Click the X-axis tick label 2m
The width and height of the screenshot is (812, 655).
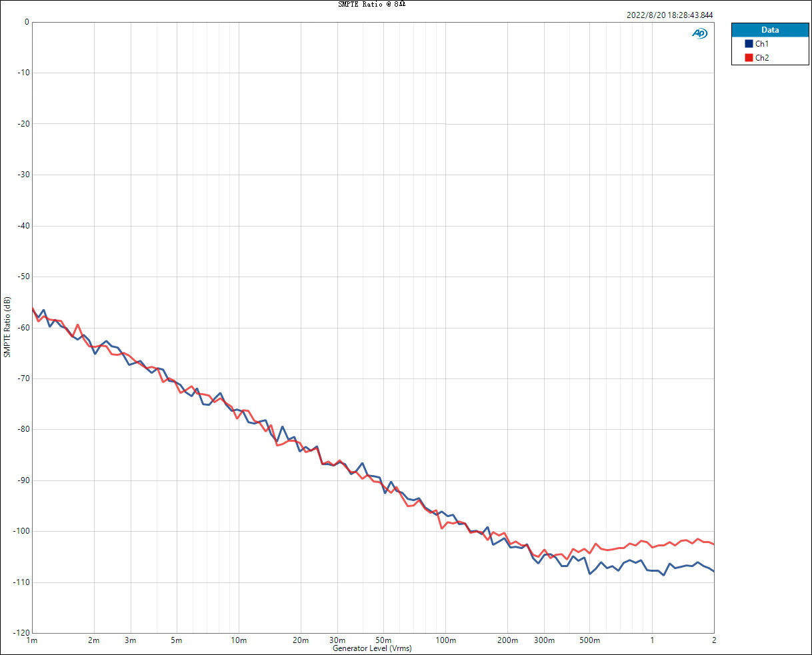tap(94, 641)
